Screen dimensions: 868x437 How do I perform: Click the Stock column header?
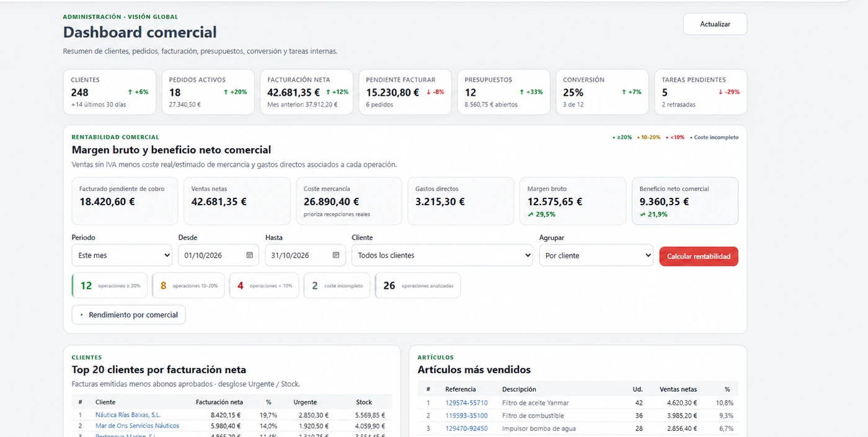[364, 402]
